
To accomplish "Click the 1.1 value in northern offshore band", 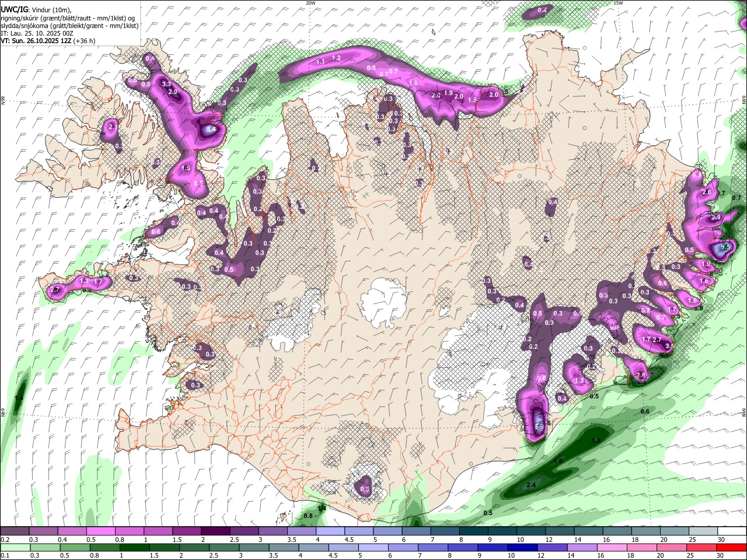I will point(320,62).
